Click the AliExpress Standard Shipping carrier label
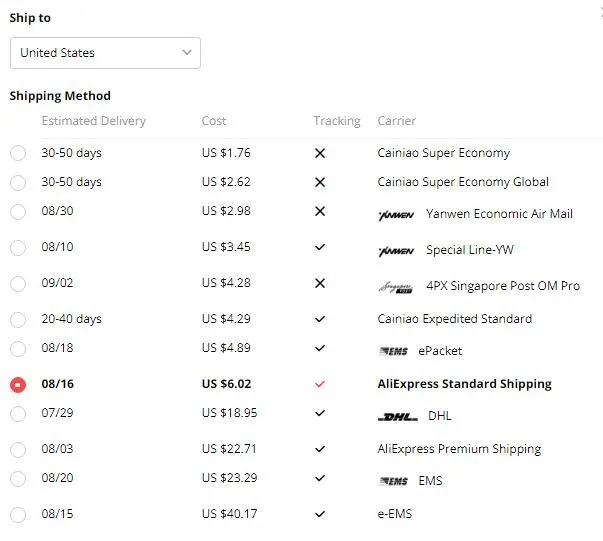 coord(464,384)
